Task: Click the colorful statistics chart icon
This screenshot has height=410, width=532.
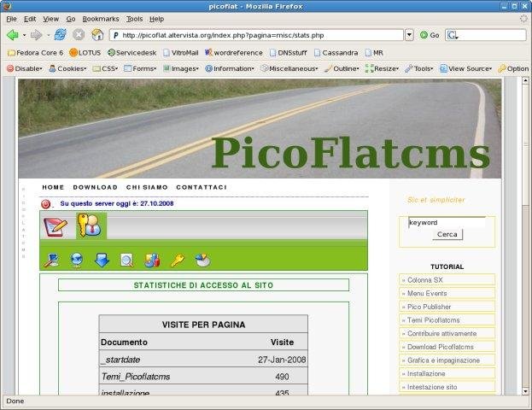Action: pyautogui.click(x=152, y=261)
